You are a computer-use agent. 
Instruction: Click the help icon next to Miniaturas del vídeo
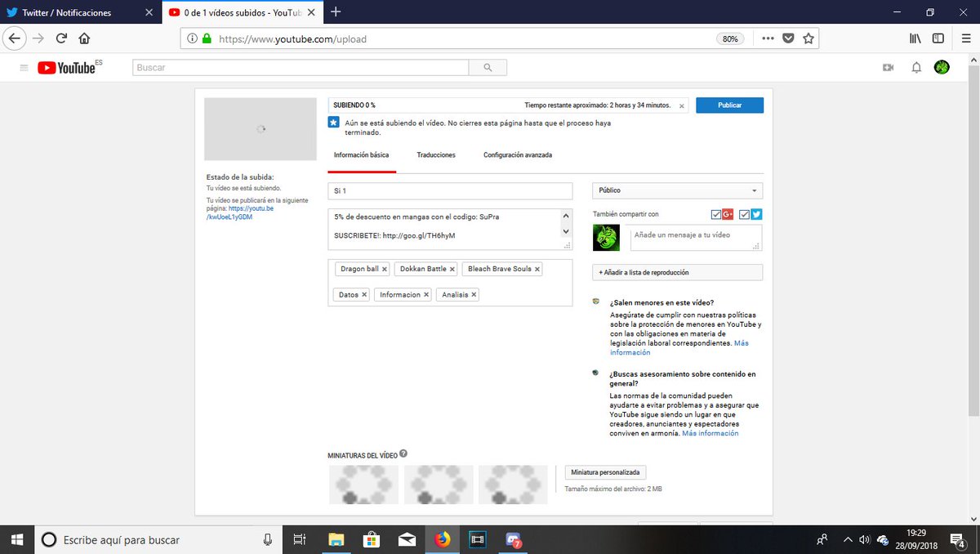403,453
